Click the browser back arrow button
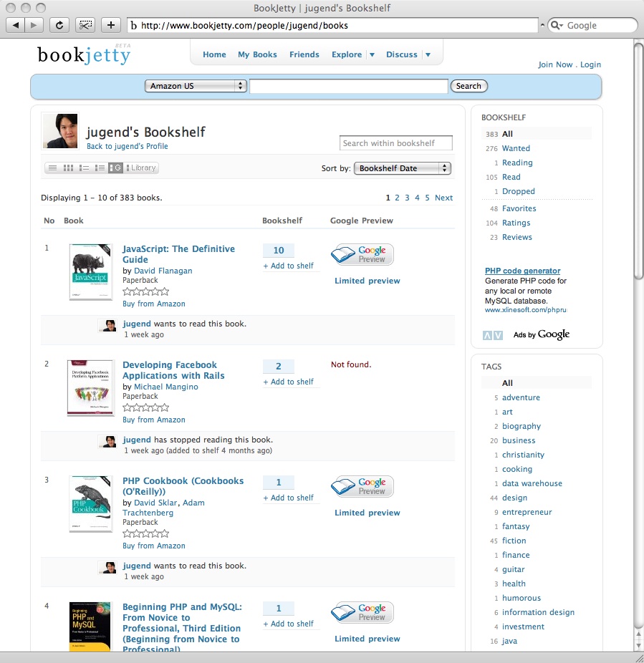This screenshot has width=644, height=663. point(16,25)
